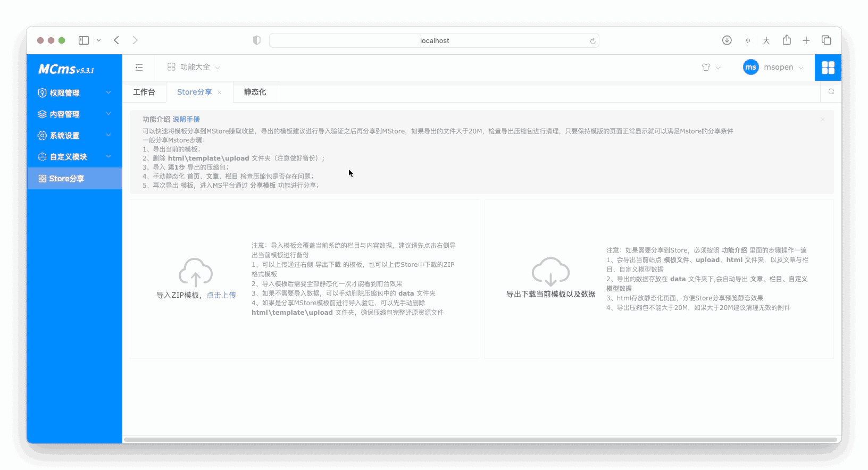Click the refresh icon on tab bar
Screen dimensions: 868x470
(x=831, y=92)
